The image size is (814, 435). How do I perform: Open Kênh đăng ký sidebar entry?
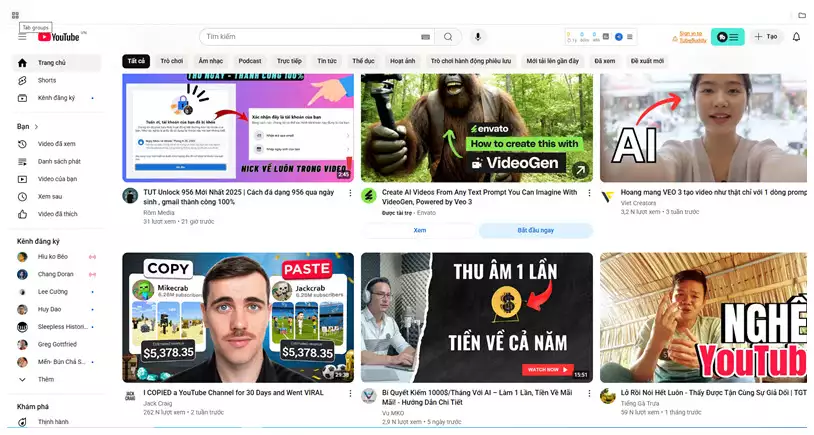(x=57, y=98)
